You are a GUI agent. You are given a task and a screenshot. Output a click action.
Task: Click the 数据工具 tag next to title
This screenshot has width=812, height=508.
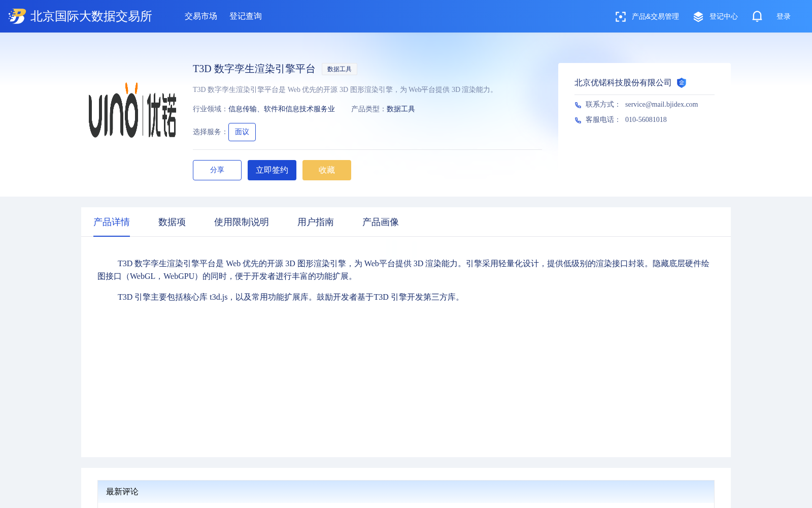click(x=340, y=69)
